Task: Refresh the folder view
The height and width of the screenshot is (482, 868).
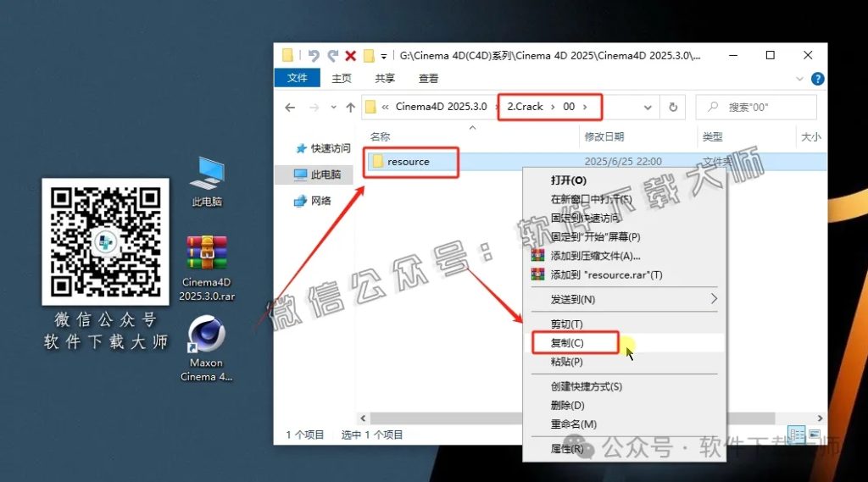Action: pos(672,108)
